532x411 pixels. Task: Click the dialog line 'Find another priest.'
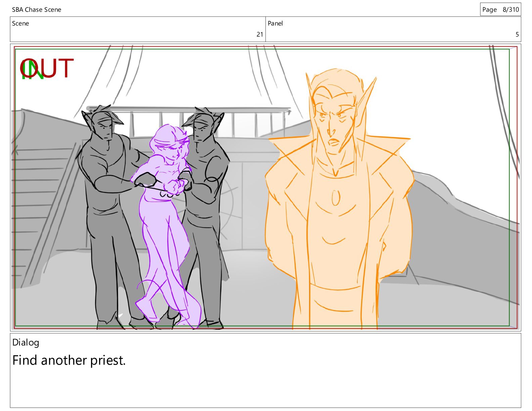(x=69, y=360)
